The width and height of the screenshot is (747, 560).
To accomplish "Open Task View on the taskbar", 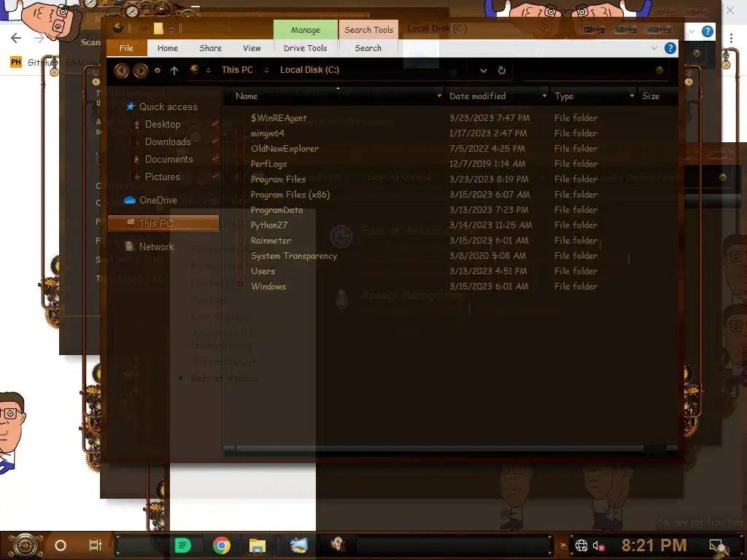I will tap(96, 545).
